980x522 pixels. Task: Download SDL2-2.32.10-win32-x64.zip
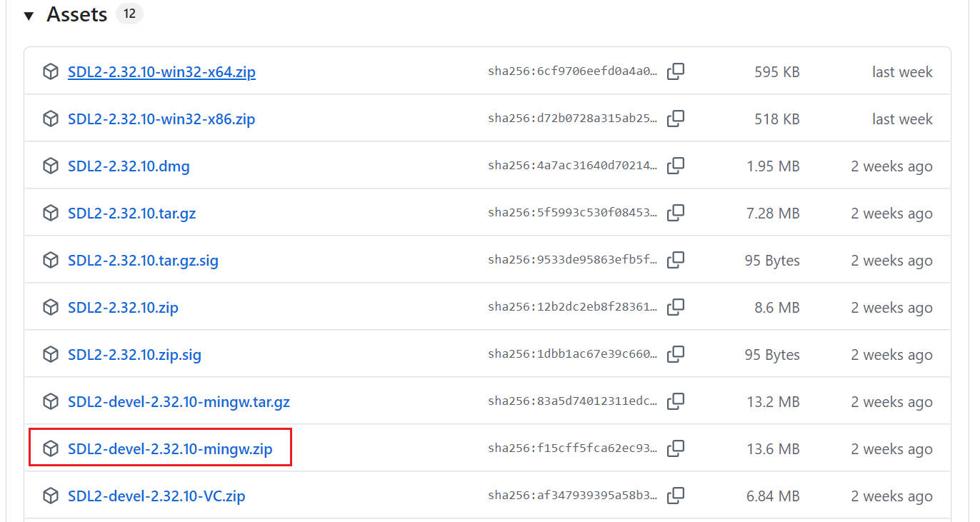161,72
